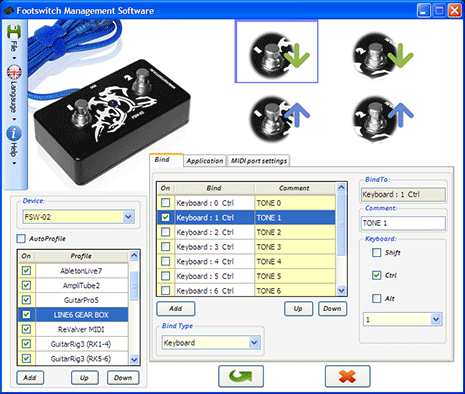
Task: Click the Bind column header
Action: 214,188
